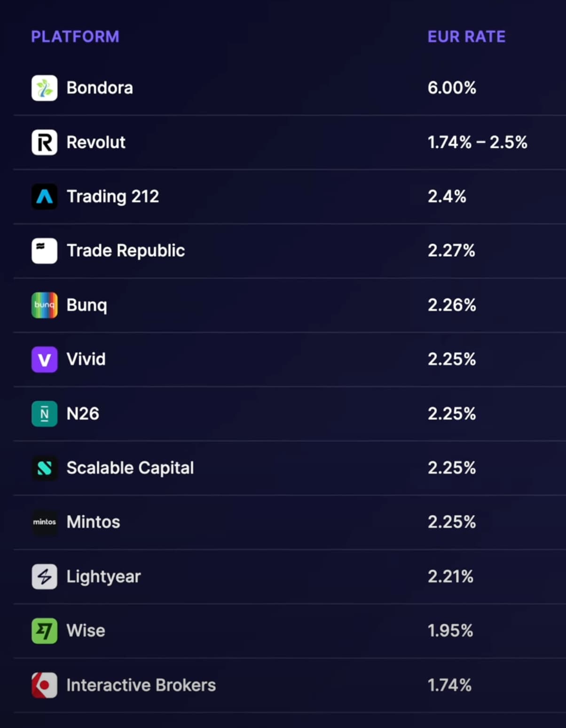Image resolution: width=566 pixels, height=728 pixels.
Task: Select the green Wise logo icon
Action: pyautogui.click(x=44, y=631)
